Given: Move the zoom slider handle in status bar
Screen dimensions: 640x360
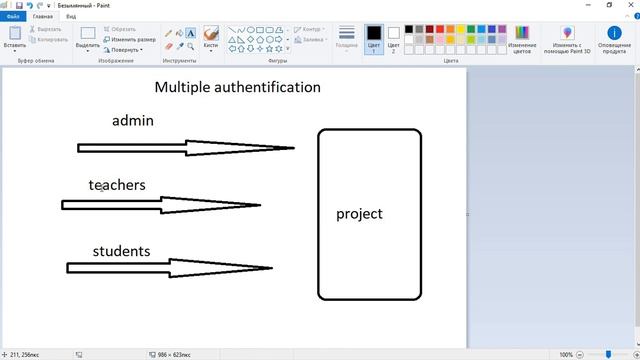Looking at the screenshot, I should click(x=608, y=354).
